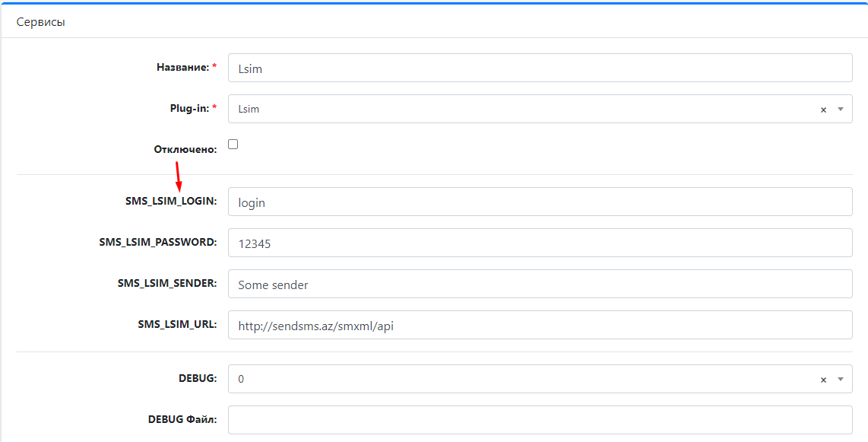Viewport: 868px width, 442px height.
Task: Clear the DEBUG selection with the x icon
Action: point(823,380)
